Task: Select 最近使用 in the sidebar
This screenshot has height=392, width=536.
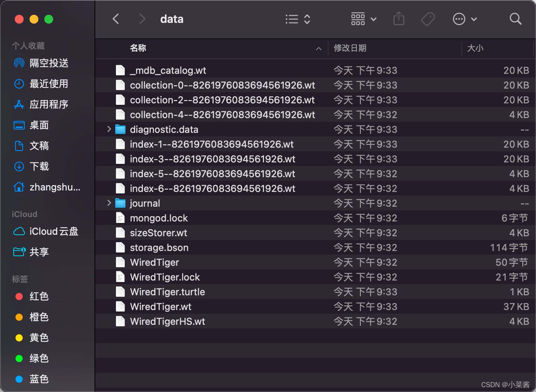Action: tap(48, 83)
